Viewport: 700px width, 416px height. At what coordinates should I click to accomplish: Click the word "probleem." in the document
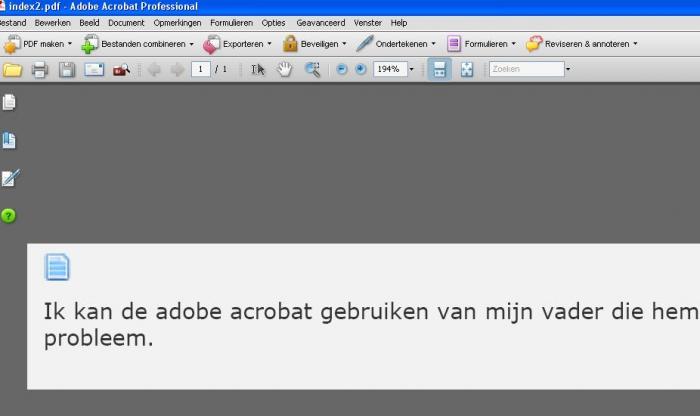click(x=99, y=339)
